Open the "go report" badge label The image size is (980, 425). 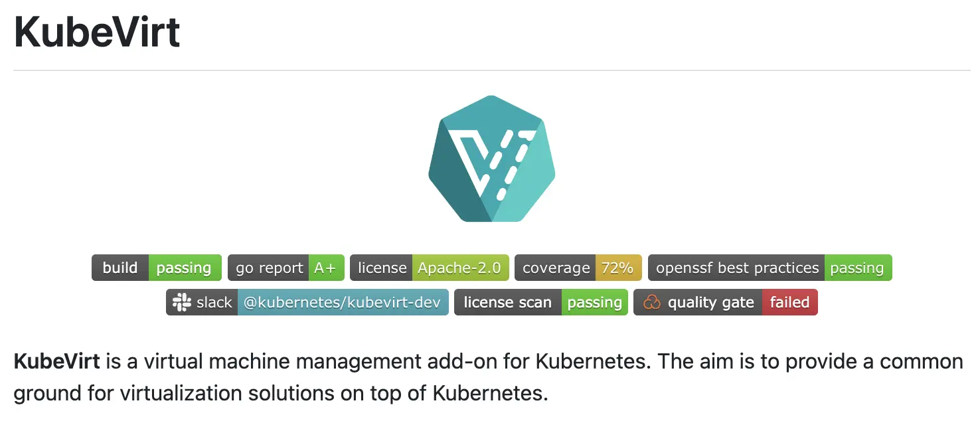[269, 268]
